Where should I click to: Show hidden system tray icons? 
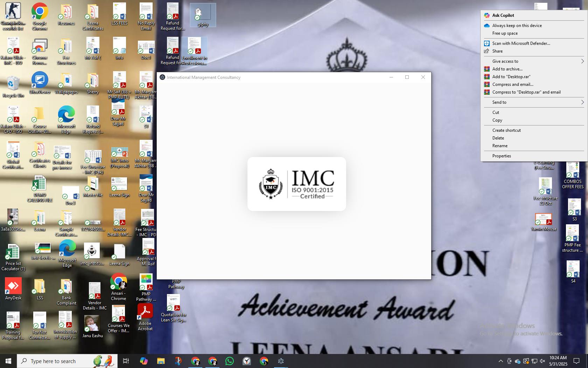(x=500, y=361)
